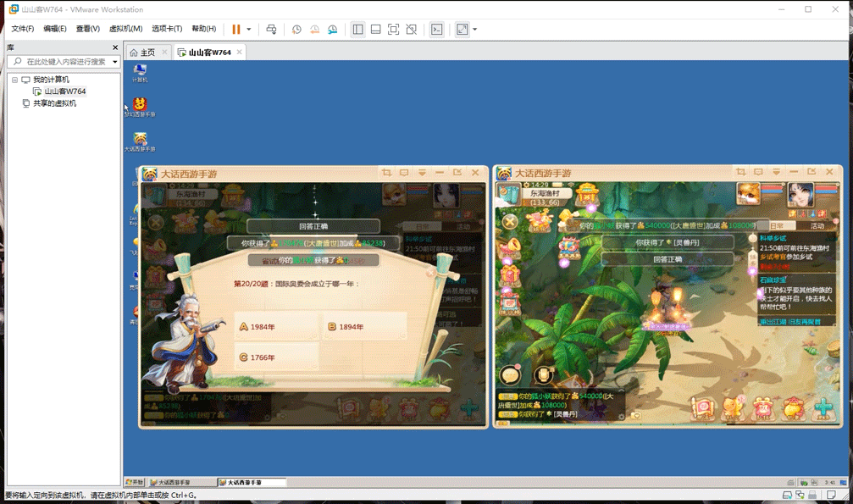Select the active 大话西游手游 guest taskbar button
The width and height of the screenshot is (853, 504).
pos(252,482)
